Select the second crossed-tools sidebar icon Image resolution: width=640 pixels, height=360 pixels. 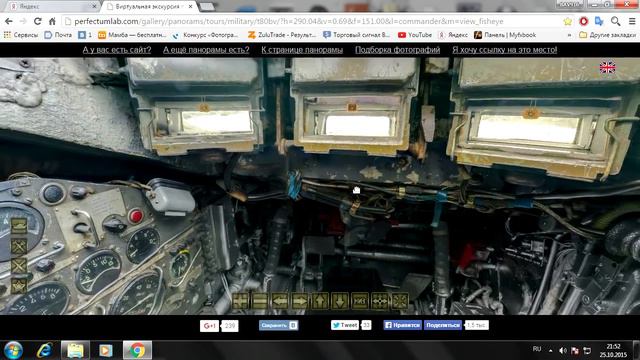(19, 246)
